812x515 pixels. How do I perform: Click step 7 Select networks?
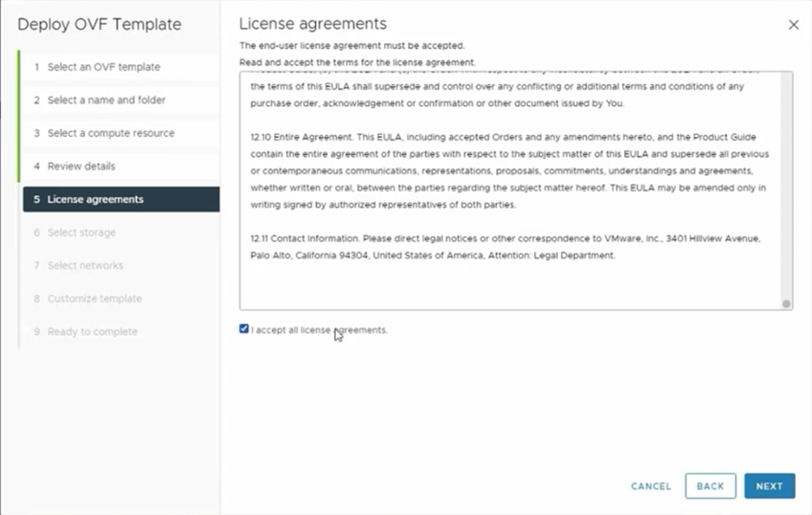coord(85,265)
